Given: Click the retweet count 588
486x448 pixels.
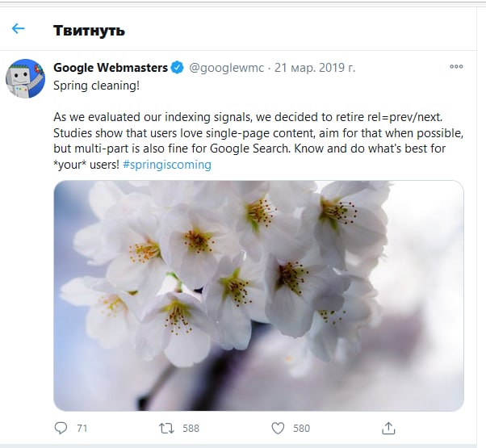Looking at the screenshot, I should tap(191, 429).
